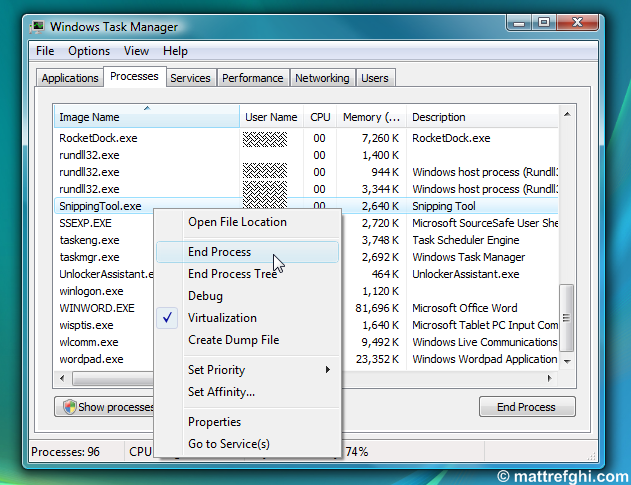The height and width of the screenshot is (485, 631).
Task: Select the WINWORD.EXE process
Action: 97,308
